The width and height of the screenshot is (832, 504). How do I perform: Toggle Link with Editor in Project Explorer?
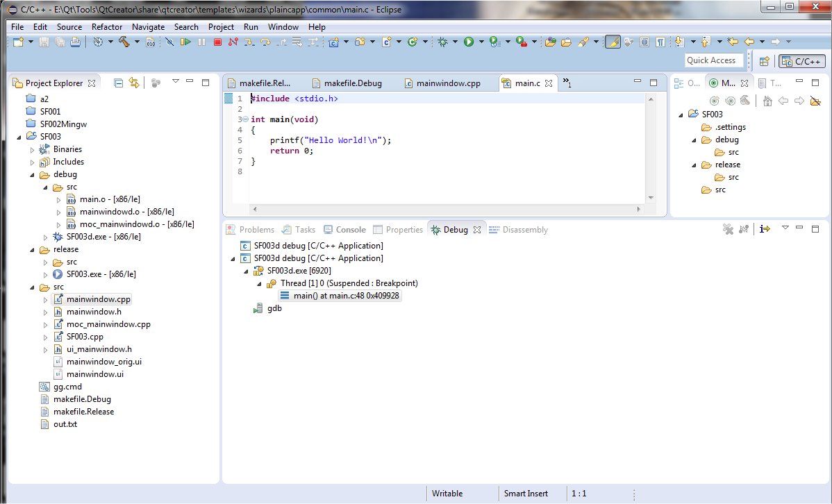point(134,83)
